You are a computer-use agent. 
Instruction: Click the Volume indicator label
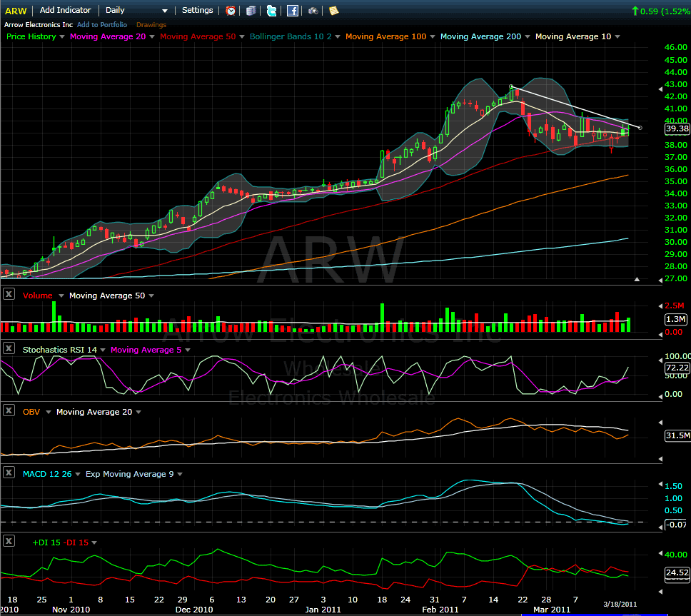tap(37, 296)
